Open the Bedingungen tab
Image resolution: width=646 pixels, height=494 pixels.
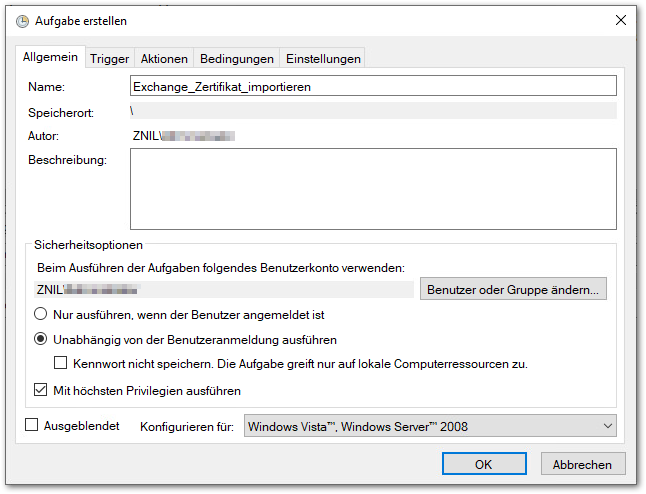[x=237, y=59]
